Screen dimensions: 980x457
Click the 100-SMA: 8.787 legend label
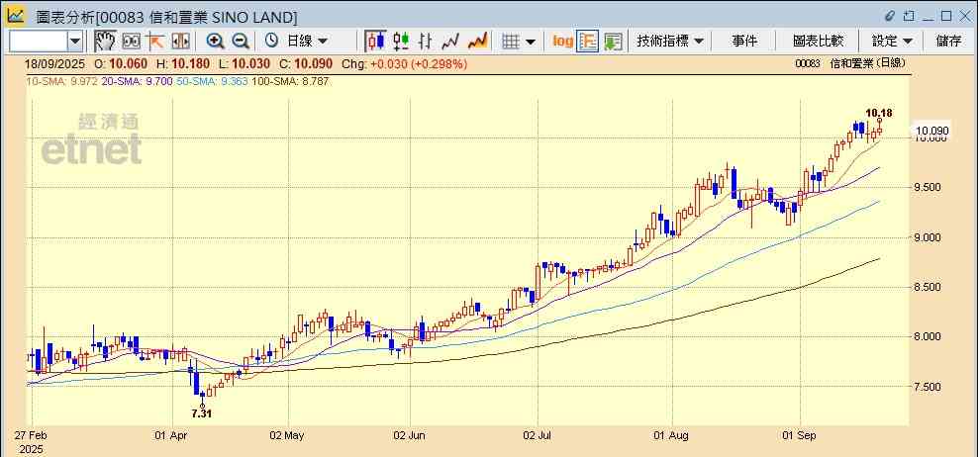(290, 81)
